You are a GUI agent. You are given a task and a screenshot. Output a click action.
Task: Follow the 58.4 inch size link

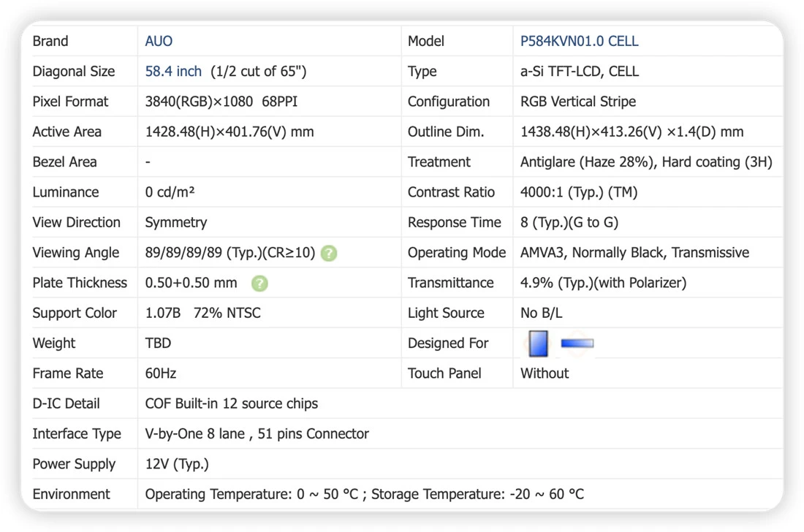(173, 71)
